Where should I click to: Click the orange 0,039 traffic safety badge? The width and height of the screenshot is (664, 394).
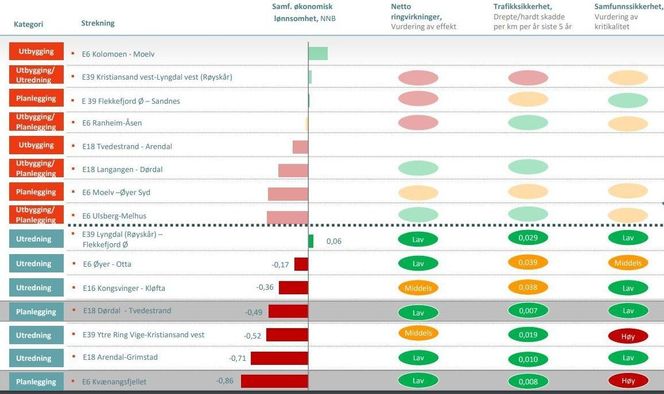coord(528,263)
